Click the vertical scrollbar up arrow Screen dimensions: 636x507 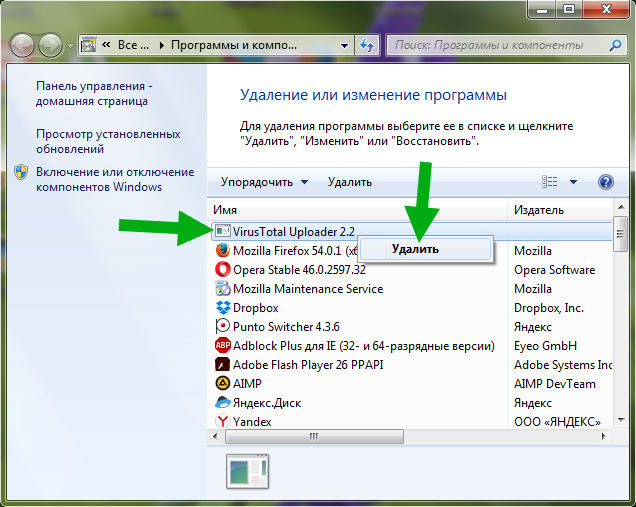621,208
